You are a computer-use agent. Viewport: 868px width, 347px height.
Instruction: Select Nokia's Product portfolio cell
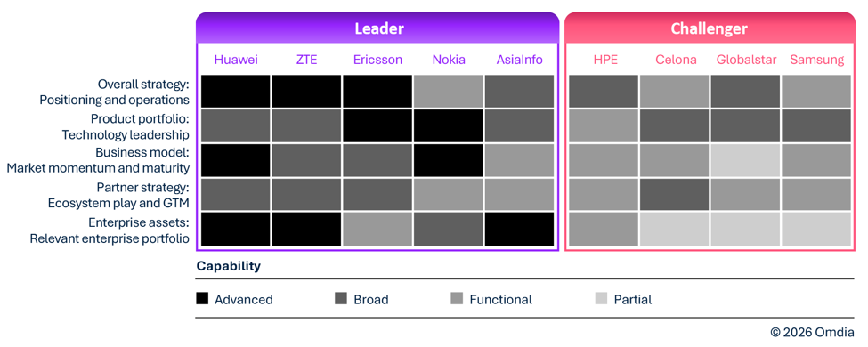click(x=449, y=125)
